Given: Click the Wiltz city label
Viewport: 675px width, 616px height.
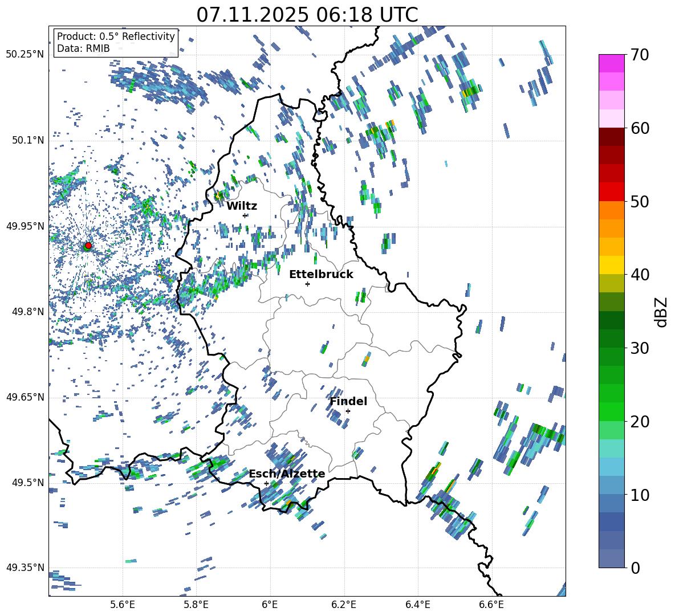Looking at the screenshot, I should tap(242, 206).
